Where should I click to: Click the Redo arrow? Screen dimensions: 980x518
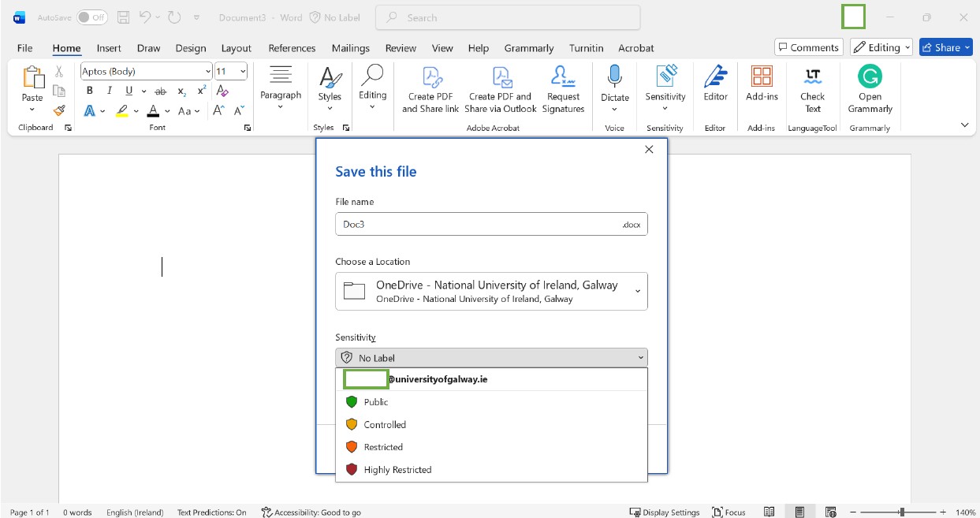pos(174,17)
